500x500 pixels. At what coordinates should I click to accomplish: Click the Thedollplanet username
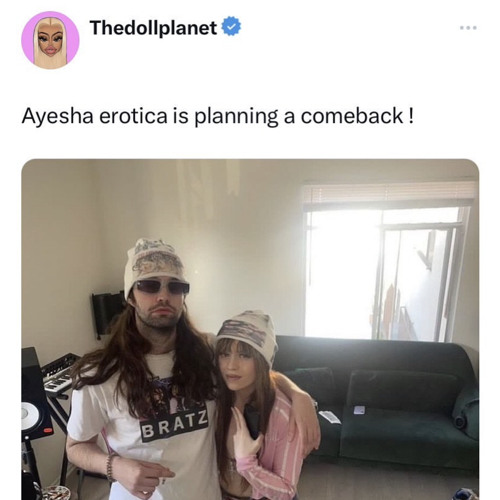153,28
